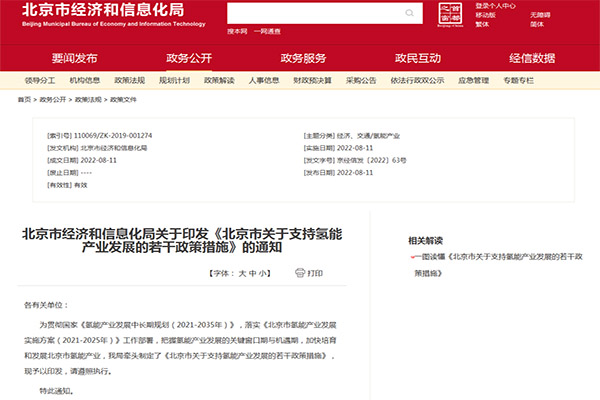Image resolution: width=600 pixels, height=400 pixels.
Task: Click 政策法规 in the breadcrumb
Action: click(88, 100)
